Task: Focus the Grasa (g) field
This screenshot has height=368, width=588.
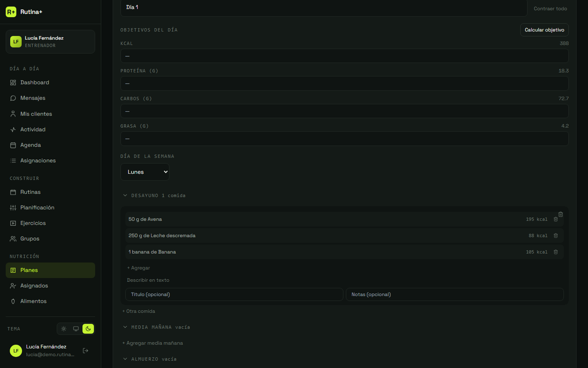Action: (x=344, y=139)
